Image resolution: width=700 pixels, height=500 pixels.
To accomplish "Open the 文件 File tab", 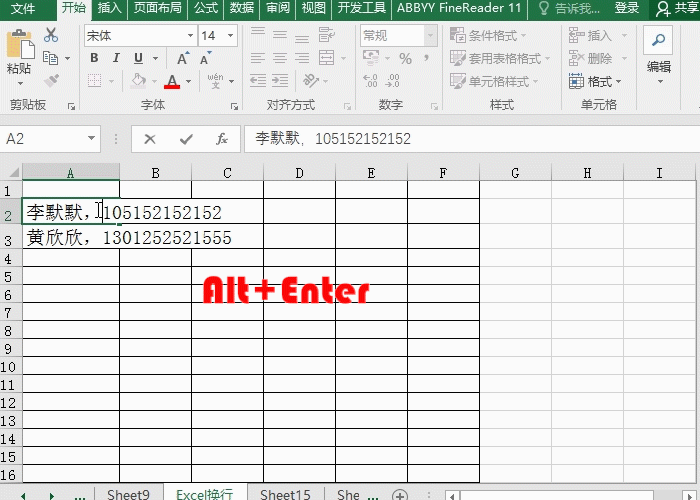I will 23,8.
